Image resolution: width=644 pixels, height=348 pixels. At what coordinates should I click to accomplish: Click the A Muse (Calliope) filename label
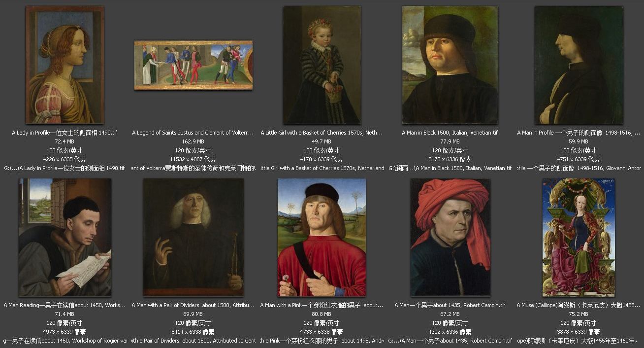click(579, 305)
